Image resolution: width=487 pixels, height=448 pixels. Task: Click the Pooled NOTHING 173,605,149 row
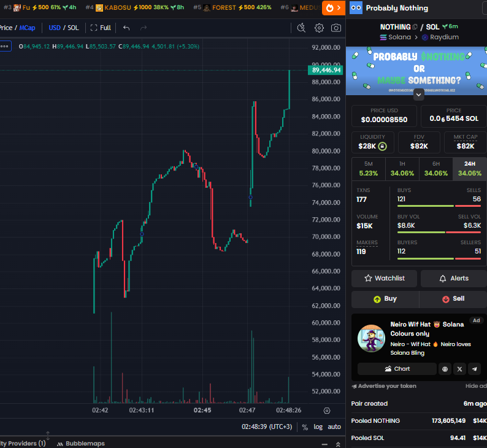tap(419, 421)
